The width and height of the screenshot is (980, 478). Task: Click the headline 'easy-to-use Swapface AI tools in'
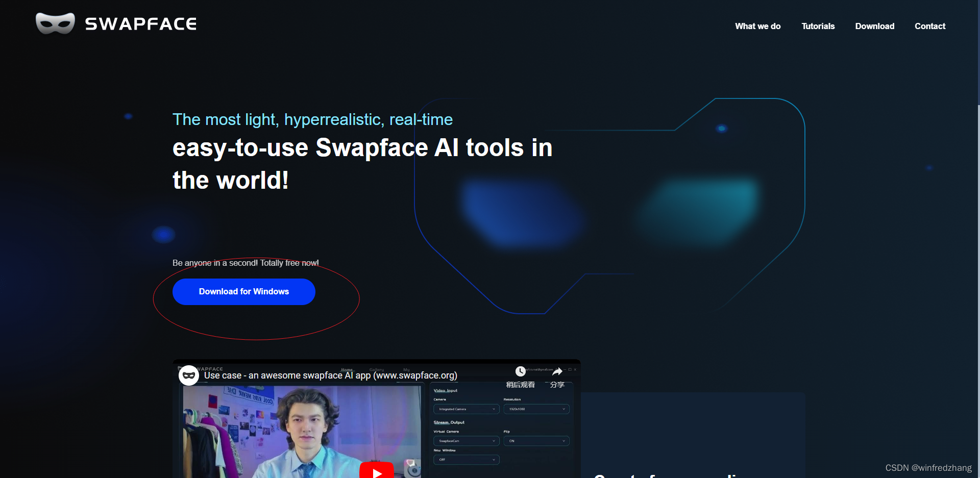click(362, 148)
